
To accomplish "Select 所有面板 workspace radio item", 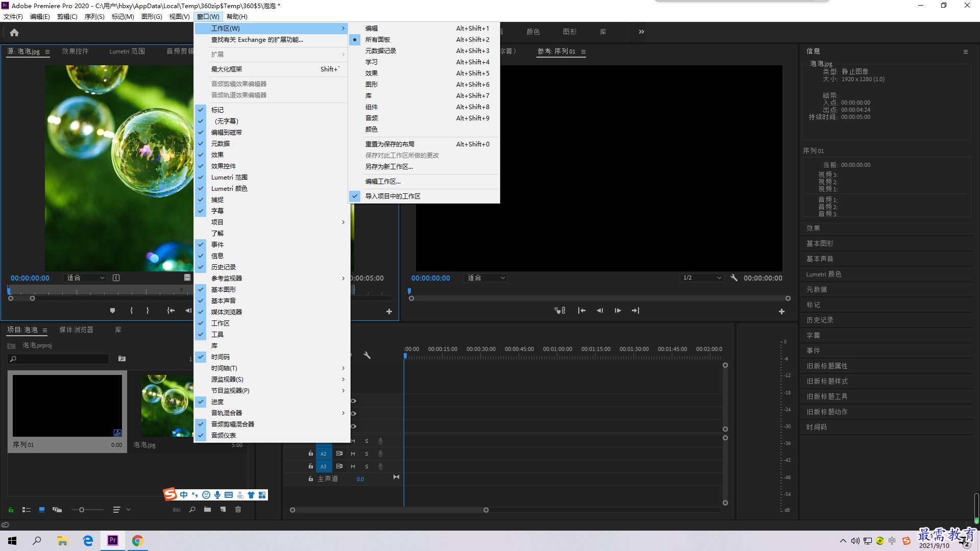I will point(424,40).
